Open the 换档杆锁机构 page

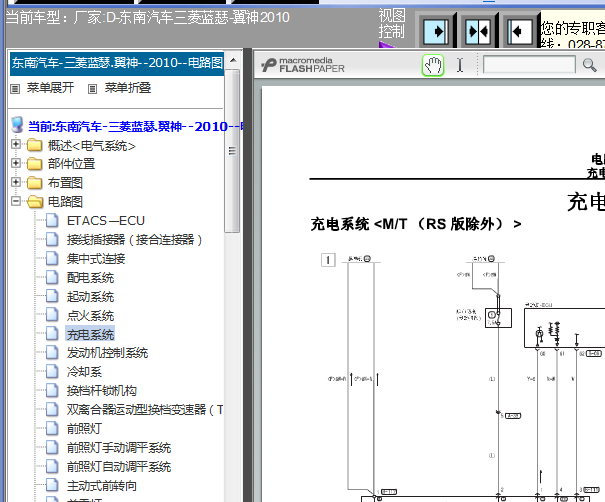(101, 391)
